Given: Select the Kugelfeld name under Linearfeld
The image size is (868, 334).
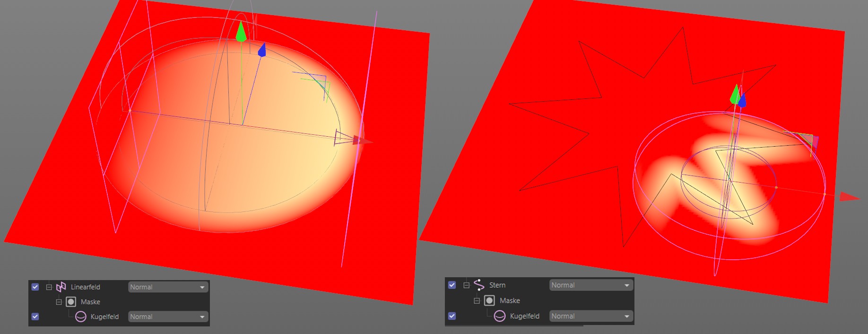Looking at the screenshot, I should [x=104, y=316].
